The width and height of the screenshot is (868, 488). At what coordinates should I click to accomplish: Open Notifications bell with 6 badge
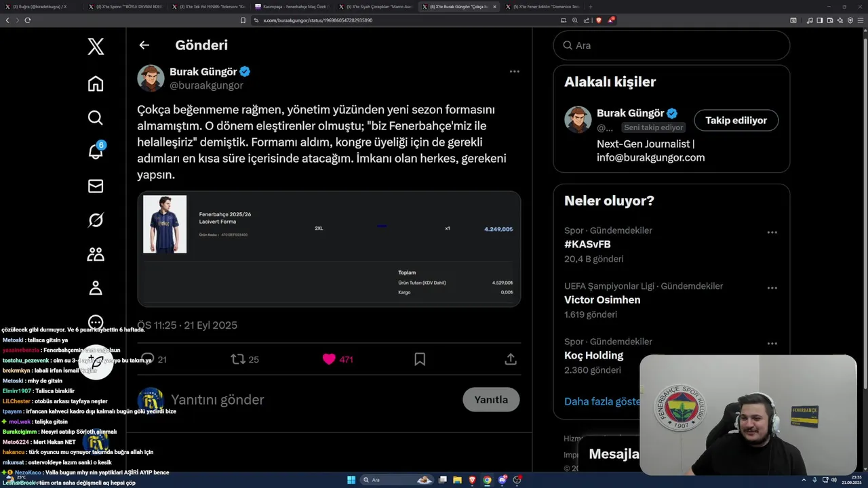(96, 150)
